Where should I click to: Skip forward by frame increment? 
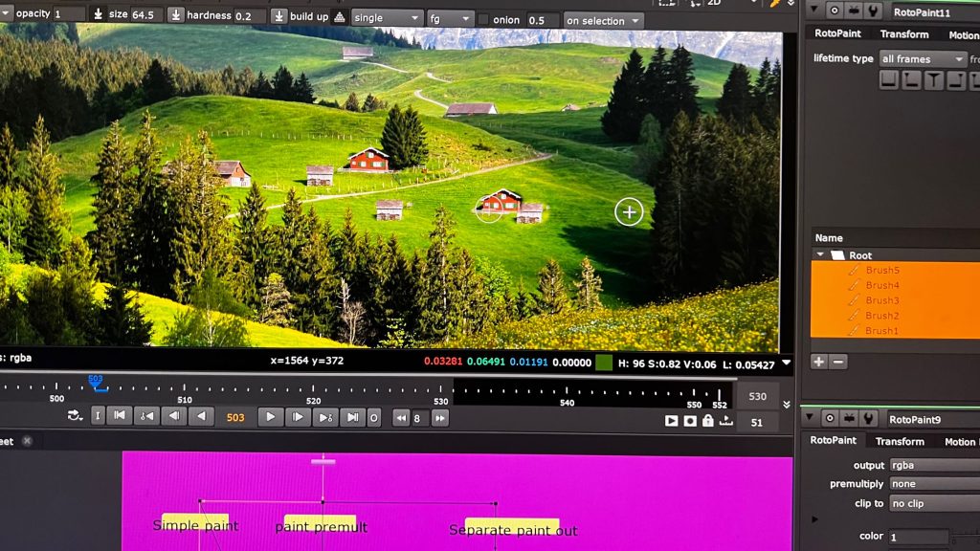[440, 419]
